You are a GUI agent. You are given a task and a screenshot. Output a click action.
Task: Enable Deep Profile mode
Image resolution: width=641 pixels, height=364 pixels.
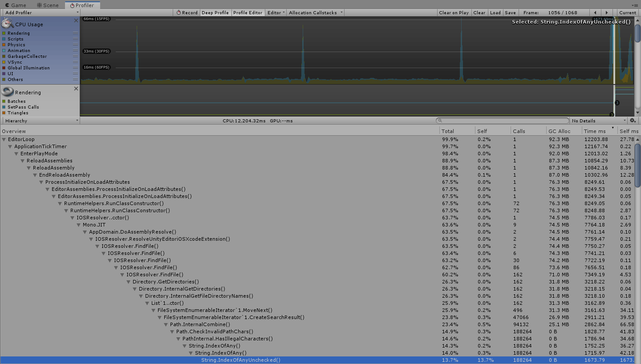215,12
